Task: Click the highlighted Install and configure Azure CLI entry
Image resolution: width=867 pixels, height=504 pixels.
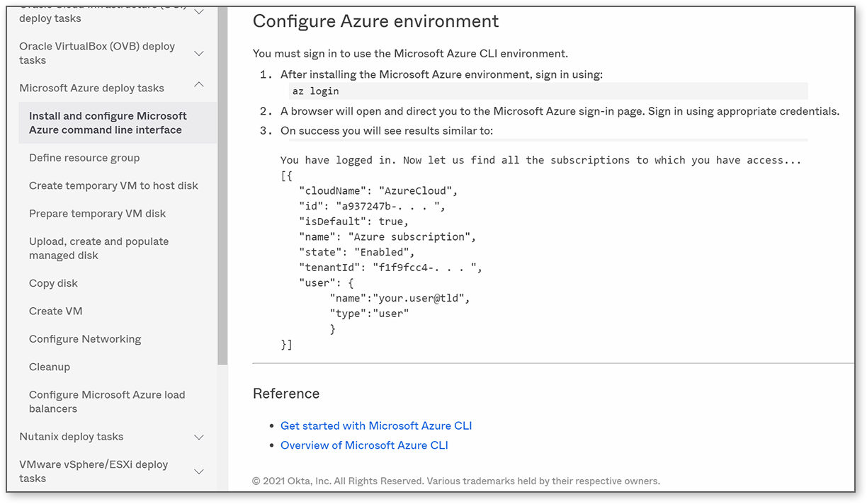Action: 108,122
